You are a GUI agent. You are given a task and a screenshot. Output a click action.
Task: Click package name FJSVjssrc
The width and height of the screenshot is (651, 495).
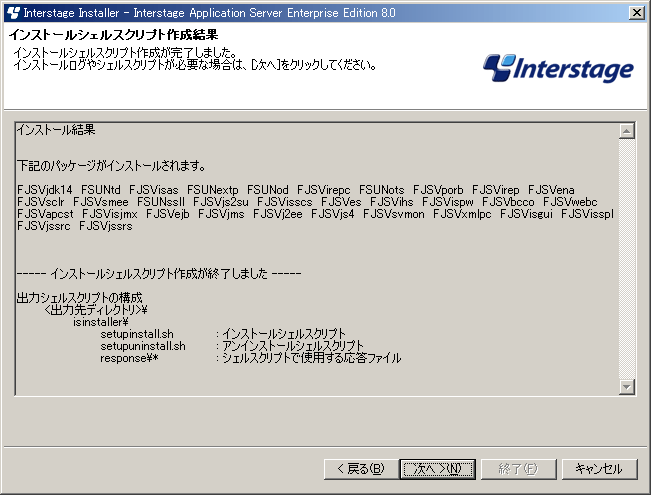[x=44, y=226]
